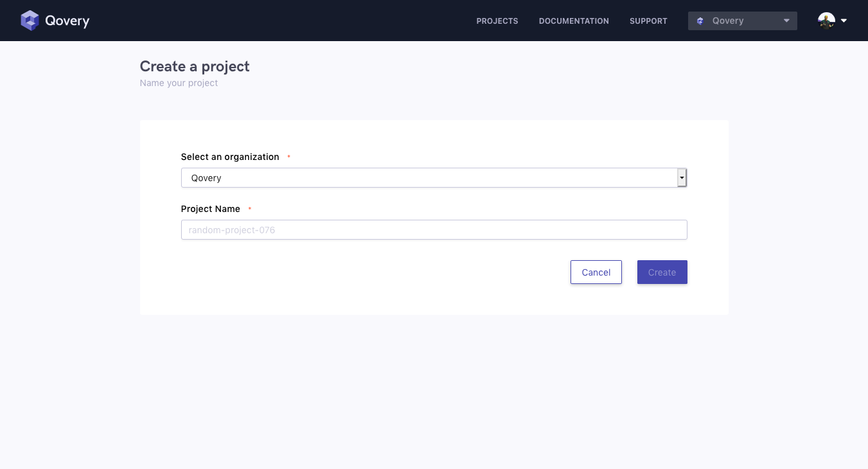Image resolution: width=868 pixels, height=469 pixels.
Task: Click the caret arrow beside the avatar
Action: [844, 21]
